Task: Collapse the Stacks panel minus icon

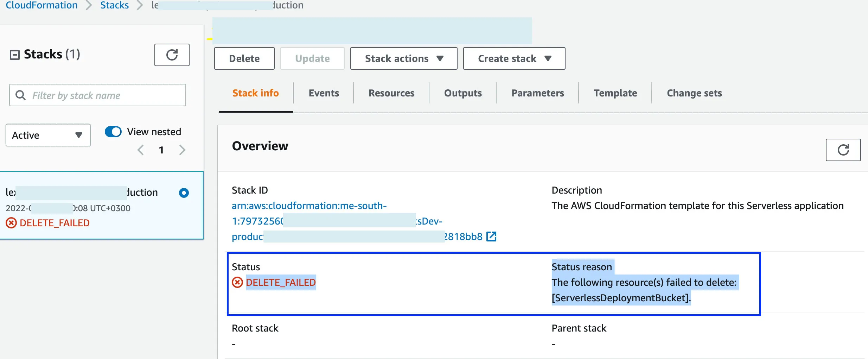Action: coord(14,55)
